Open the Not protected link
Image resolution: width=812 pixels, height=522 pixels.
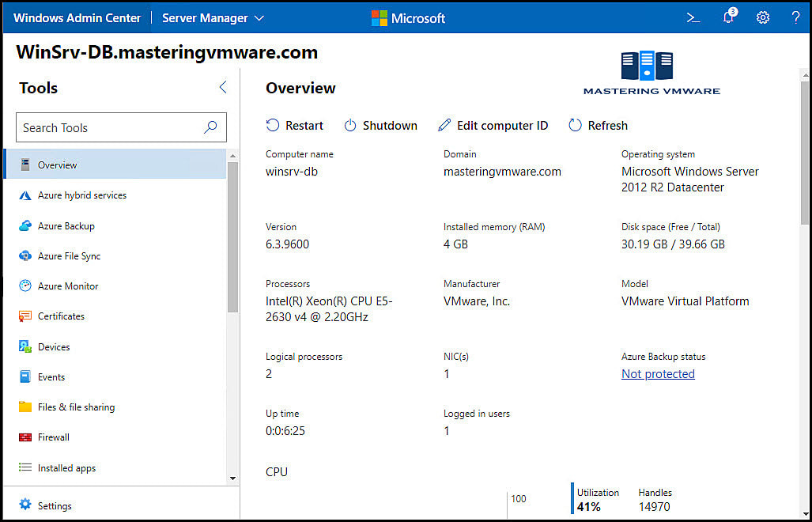coord(658,374)
